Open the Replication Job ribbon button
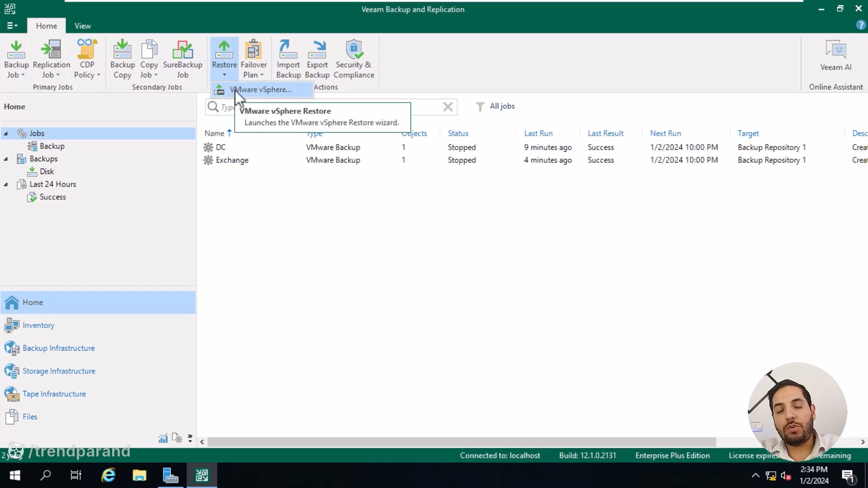 (x=51, y=59)
